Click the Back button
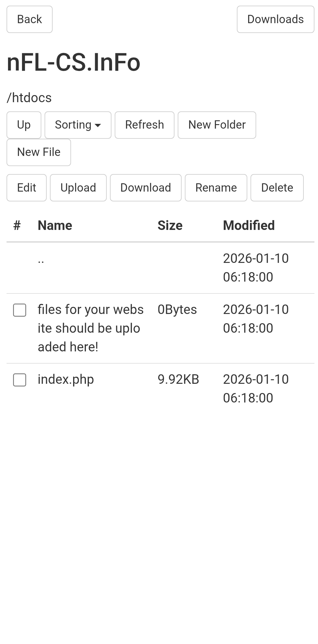318x644 pixels. point(29,19)
